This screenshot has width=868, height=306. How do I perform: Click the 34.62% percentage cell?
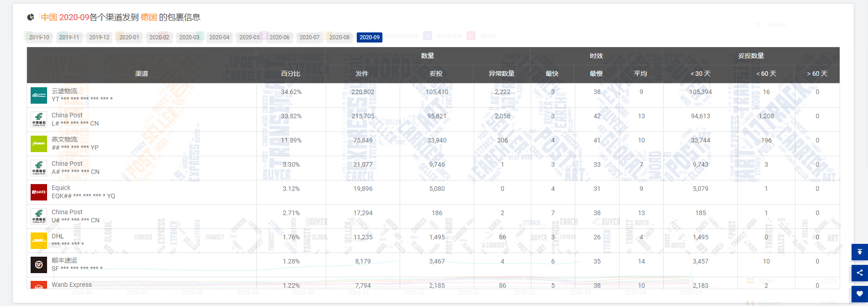coord(291,92)
